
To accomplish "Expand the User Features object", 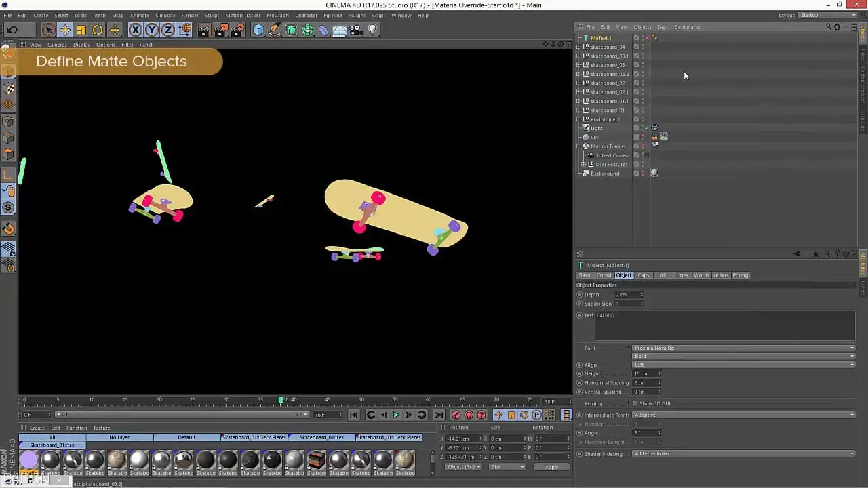I will [583, 164].
